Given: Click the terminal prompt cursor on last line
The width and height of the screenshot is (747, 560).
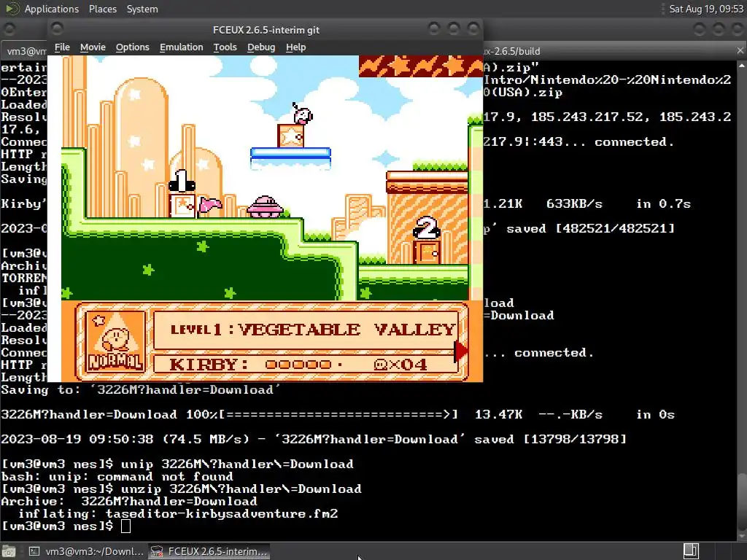Looking at the screenshot, I should 125,526.
